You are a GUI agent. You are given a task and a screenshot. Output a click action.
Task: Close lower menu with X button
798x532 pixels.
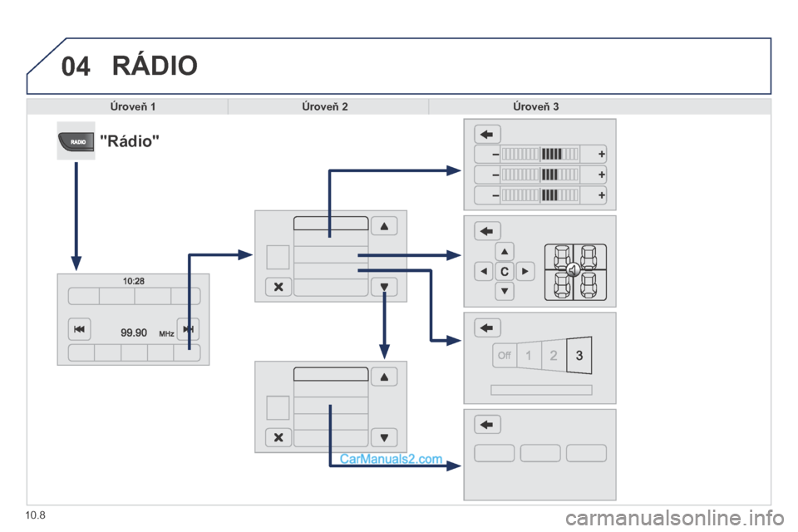(x=278, y=437)
